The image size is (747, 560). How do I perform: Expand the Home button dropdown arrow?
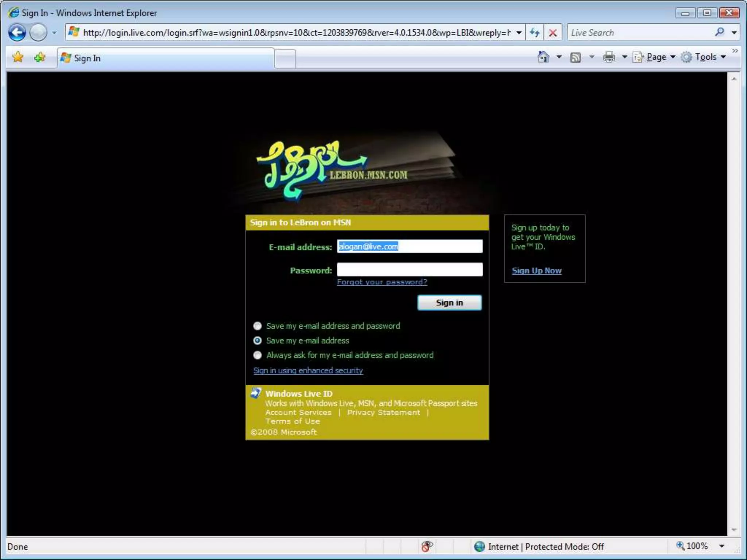click(x=559, y=57)
